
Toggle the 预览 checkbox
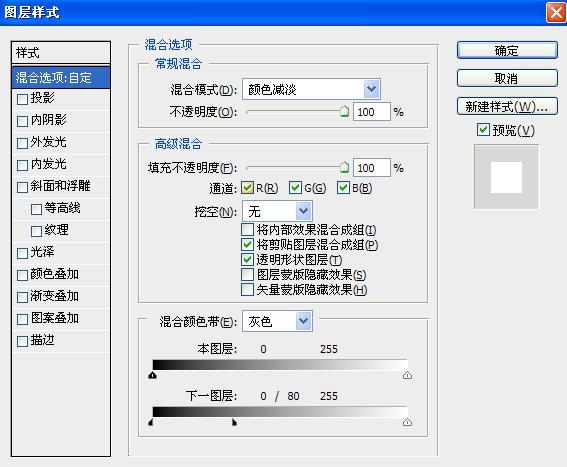point(483,130)
